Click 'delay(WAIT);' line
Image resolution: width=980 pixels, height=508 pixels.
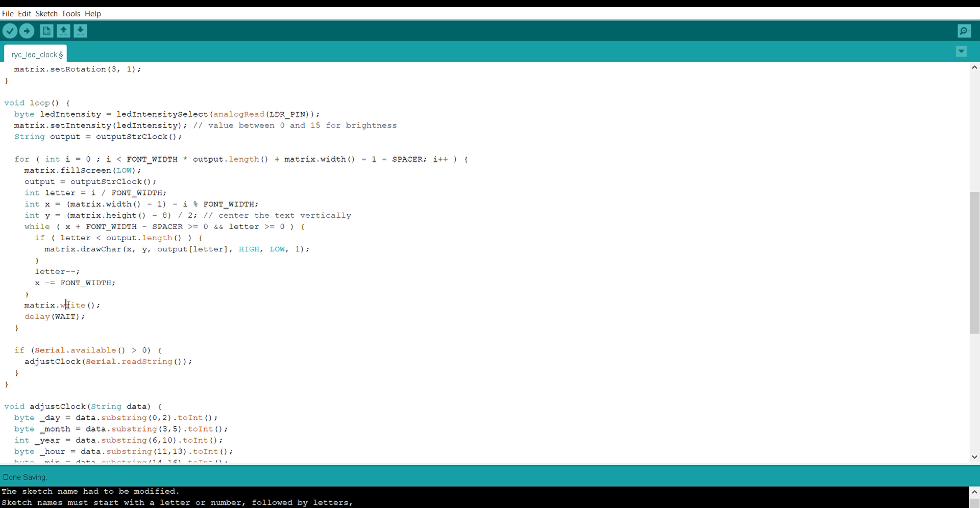coord(55,316)
